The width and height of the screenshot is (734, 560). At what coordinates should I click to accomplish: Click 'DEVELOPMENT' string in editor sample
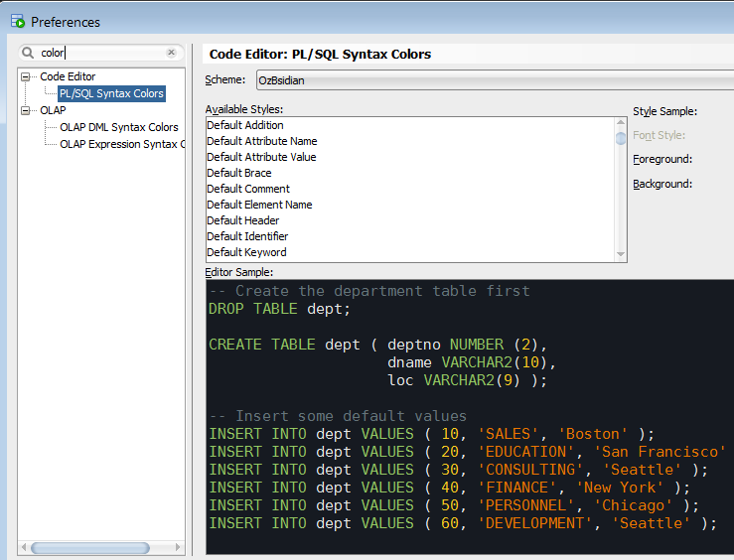click(x=534, y=523)
